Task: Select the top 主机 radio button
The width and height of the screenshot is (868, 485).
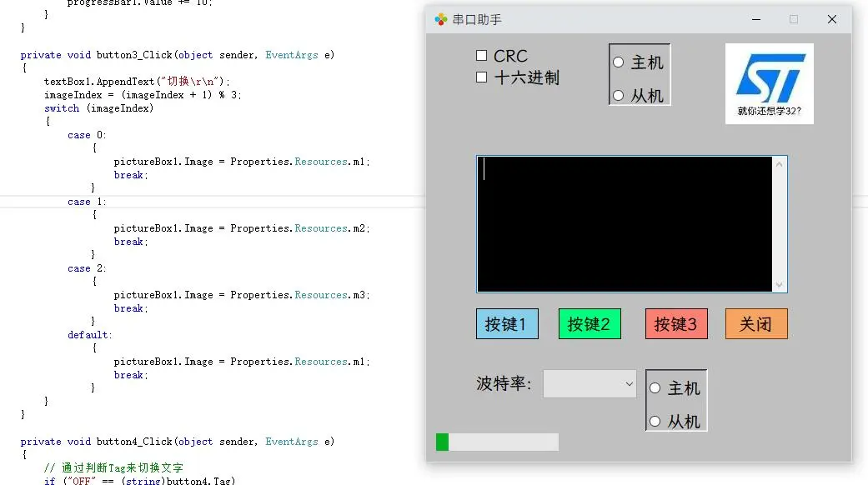Action: pyautogui.click(x=619, y=62)
